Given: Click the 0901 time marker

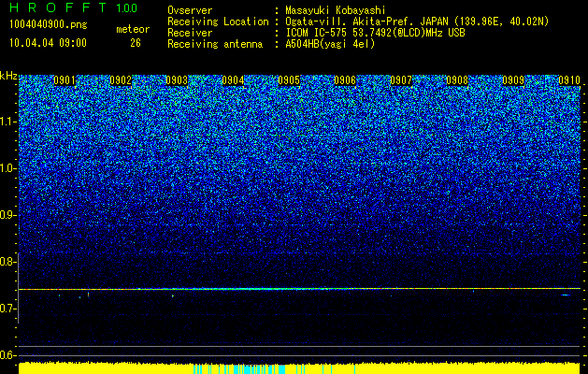Looking at the screenshot, I should [x=65, y=80].
